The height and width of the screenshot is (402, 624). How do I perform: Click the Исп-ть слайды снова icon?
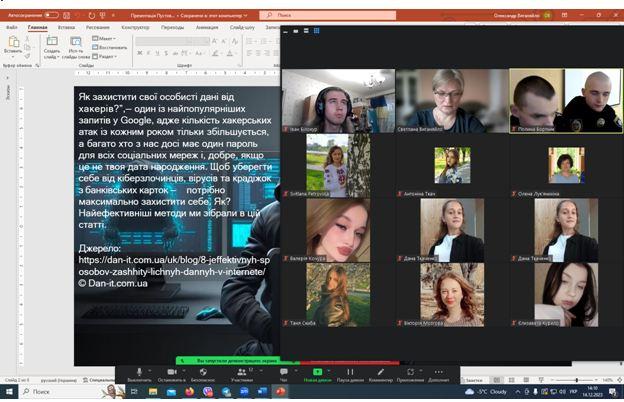pos(76,41)
